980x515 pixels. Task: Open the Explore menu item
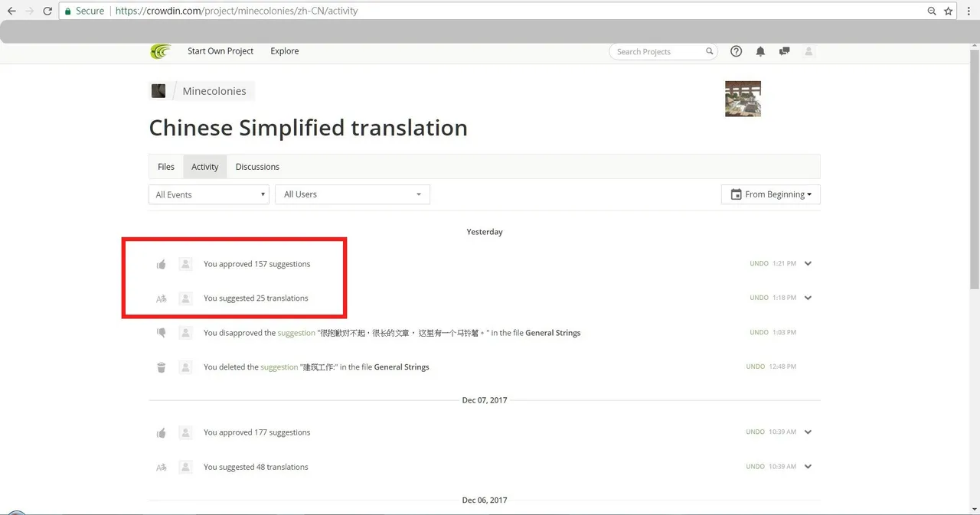pos(285,51)
